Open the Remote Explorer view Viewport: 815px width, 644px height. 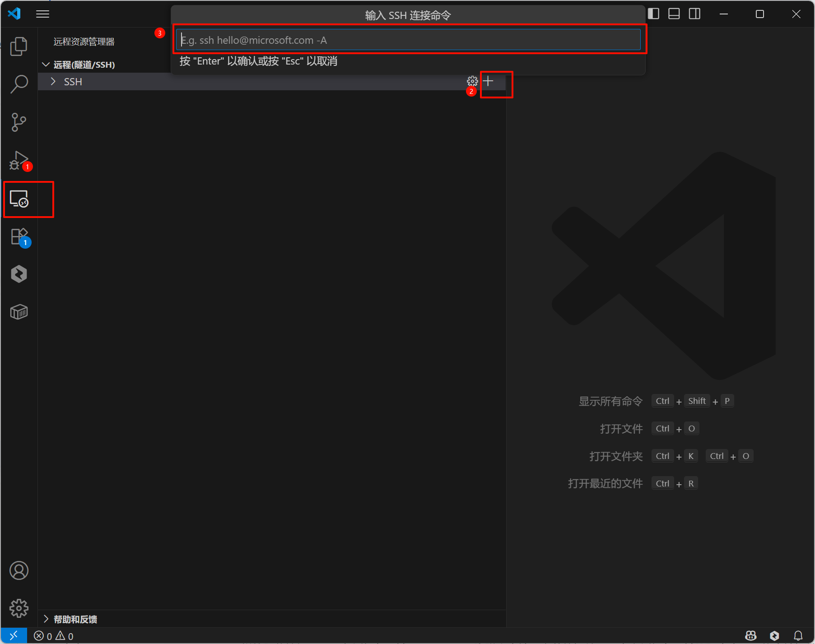pos(19,199)
